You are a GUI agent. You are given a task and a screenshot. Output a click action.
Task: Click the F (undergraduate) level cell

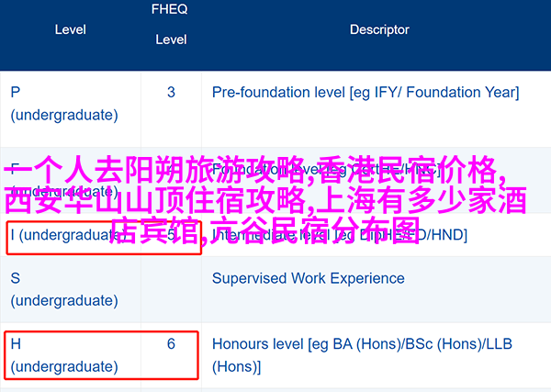click(x=71, y=180)
